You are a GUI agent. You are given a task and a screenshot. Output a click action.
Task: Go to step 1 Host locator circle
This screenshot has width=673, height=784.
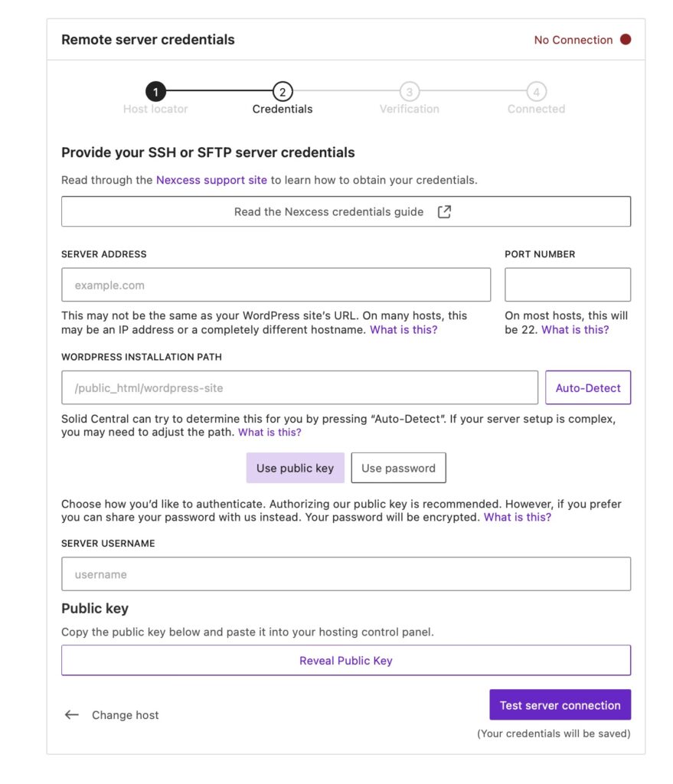click(x=155, y=93)
